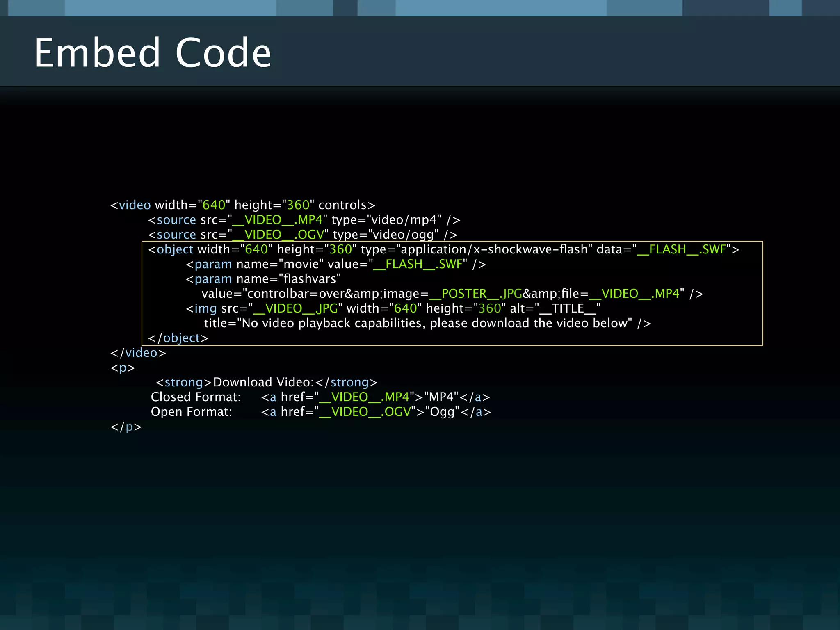Click the '<img src="__VIDEO__.JPG"' line
The image size is (840, 630).
tap(393, 308)
